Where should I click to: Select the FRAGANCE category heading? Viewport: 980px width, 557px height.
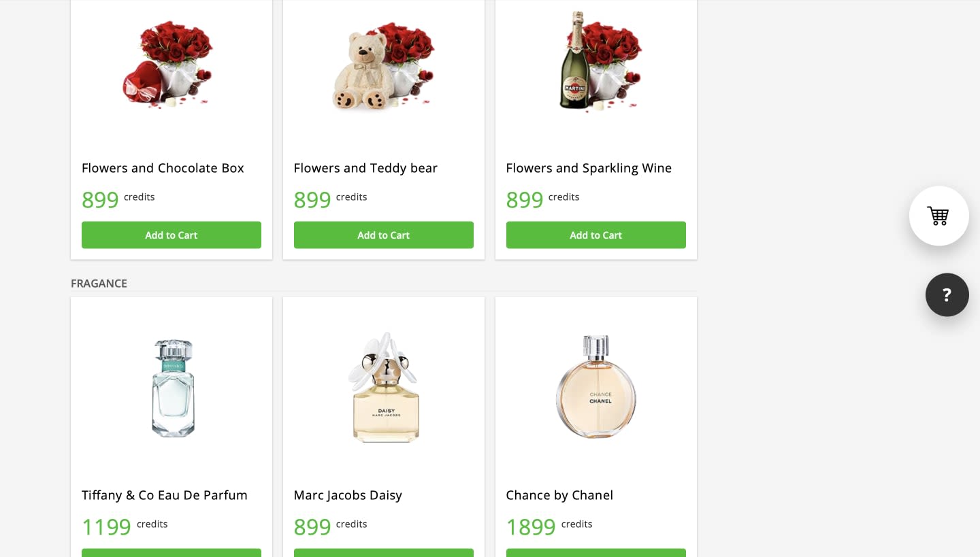tap(99, 283)
